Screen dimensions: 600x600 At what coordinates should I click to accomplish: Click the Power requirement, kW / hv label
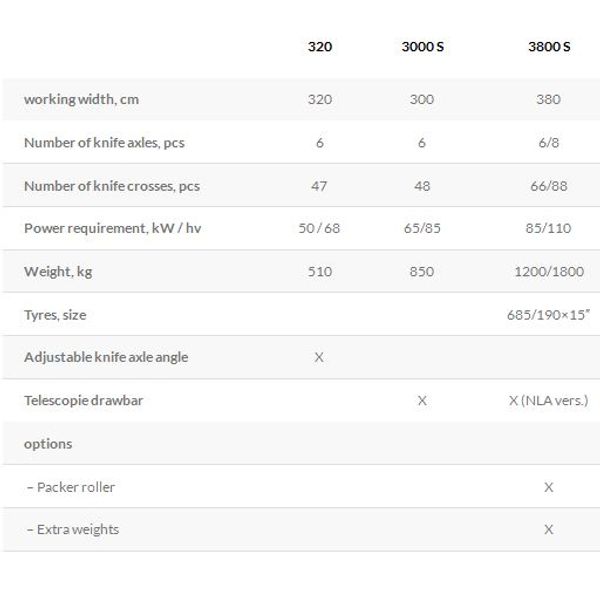click(x=112, y=228)
